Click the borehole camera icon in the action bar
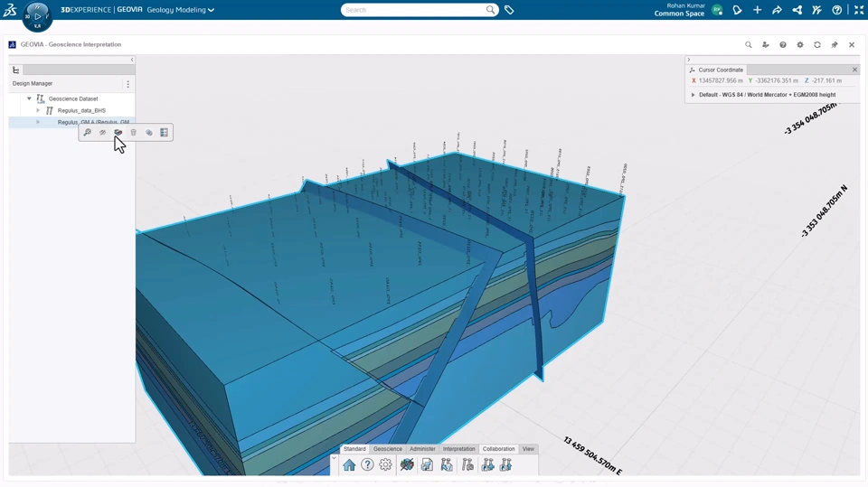The width and height of the screenshot is (868, 487). point(467,464)
